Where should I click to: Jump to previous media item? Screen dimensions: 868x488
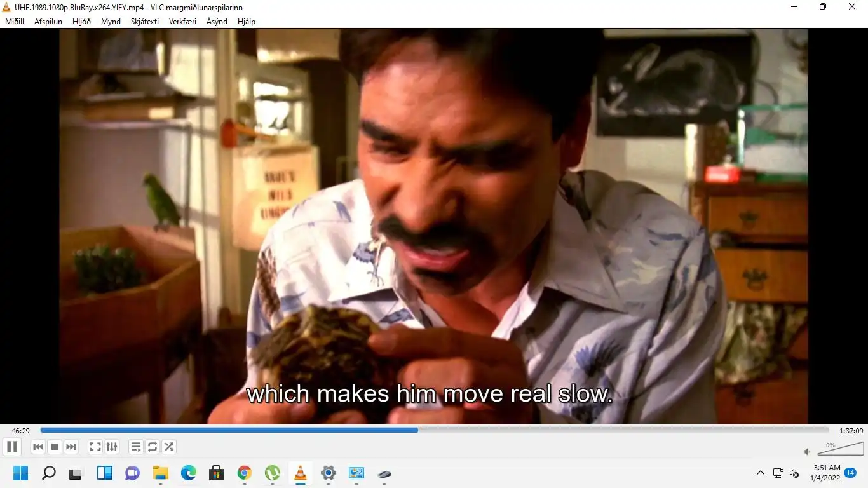[38, 447]
